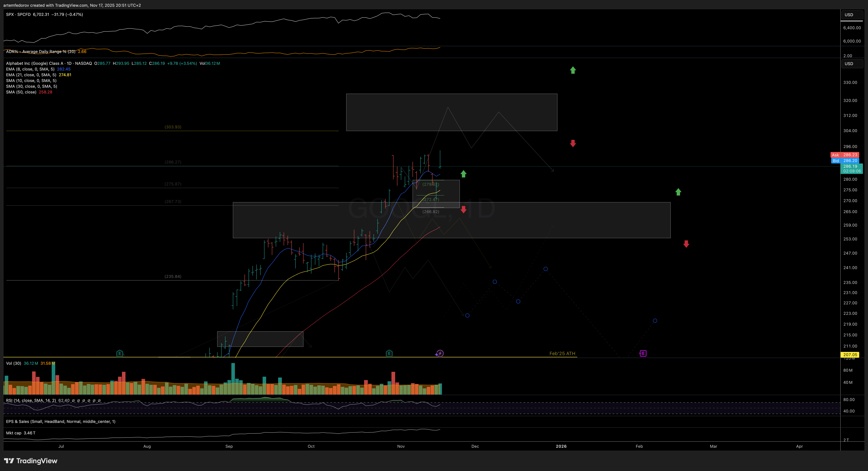Click the (267.73) horizontal line label
Image resolution: width=868 pixels, height=471 pixels.
tap(173, 201)
